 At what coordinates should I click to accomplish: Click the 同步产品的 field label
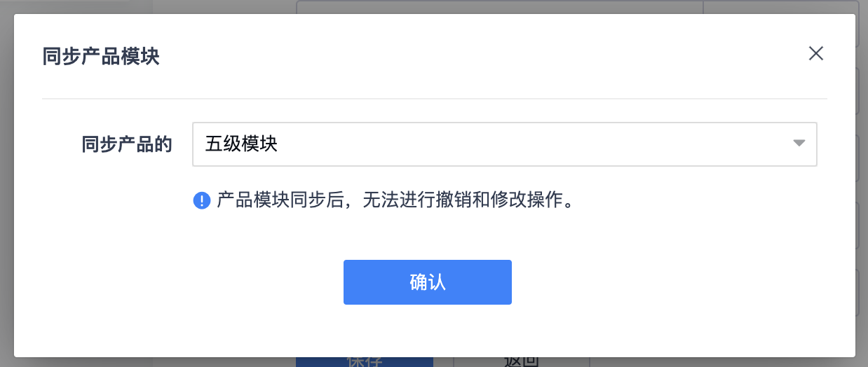pos(127,145)
